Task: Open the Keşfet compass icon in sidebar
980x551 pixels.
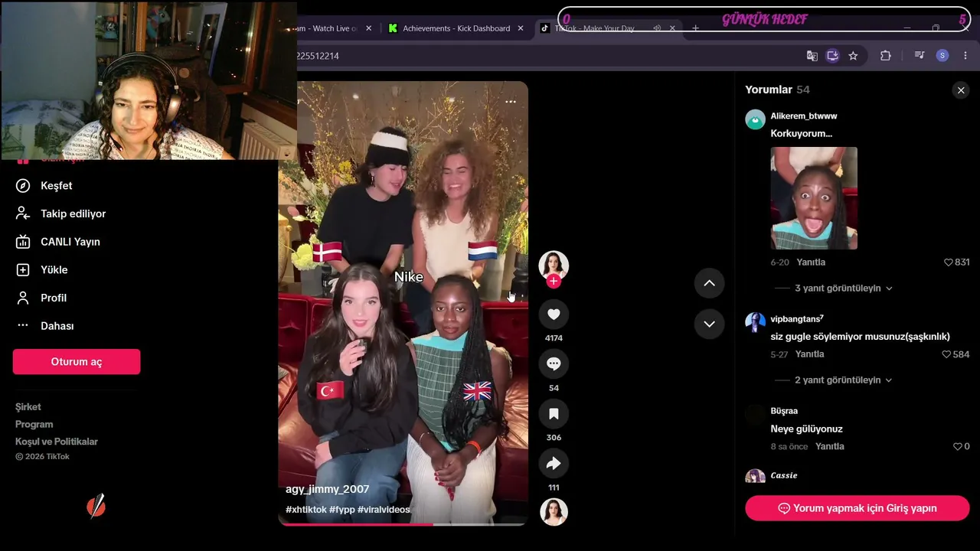Action: (x=23, y=186)
